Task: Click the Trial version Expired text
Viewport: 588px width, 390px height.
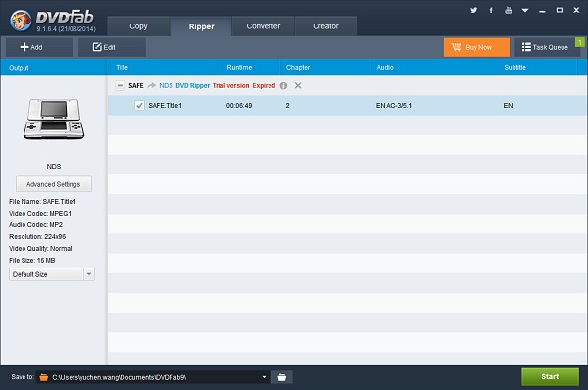Action: pos(244,86)
